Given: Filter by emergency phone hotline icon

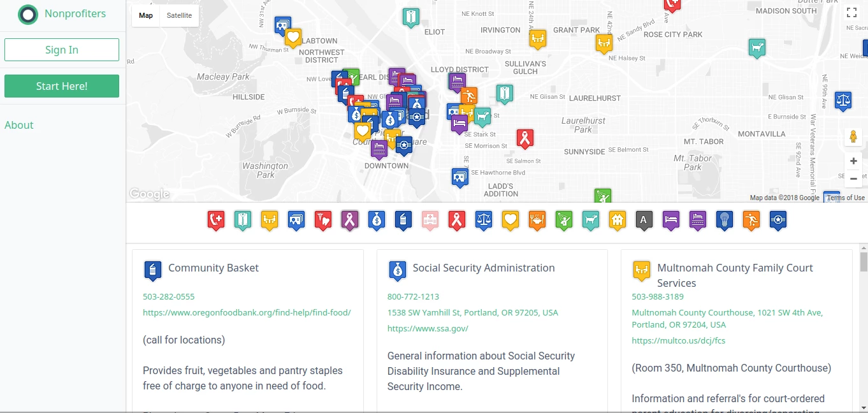Looking at the screenshot, I should [216, 221].
